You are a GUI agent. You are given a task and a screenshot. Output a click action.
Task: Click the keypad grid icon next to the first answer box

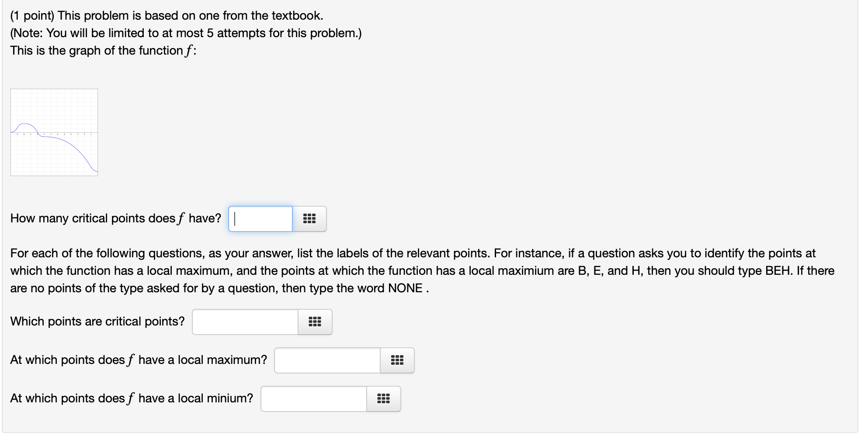(309, 219)
